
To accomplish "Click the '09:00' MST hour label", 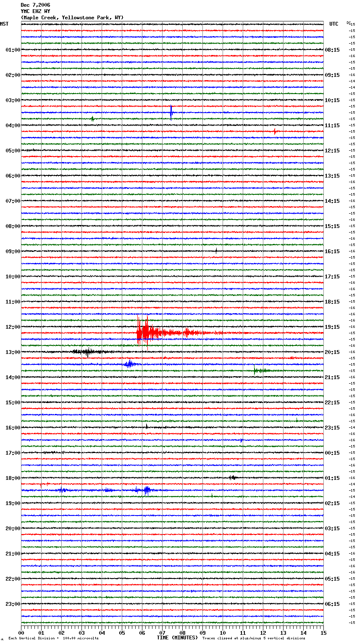I will coord(13,251).
